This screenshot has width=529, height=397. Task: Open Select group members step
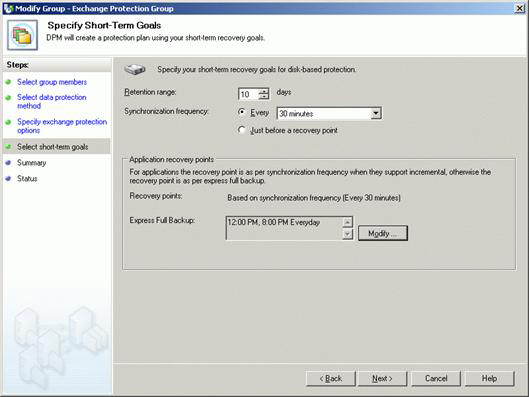click(52, 82)
